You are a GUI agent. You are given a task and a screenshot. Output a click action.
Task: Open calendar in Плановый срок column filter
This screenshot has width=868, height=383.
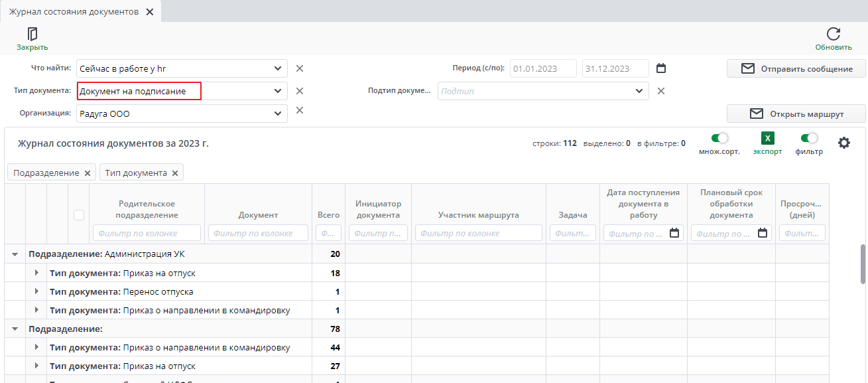pyautogui.click(x=763, y=233)
